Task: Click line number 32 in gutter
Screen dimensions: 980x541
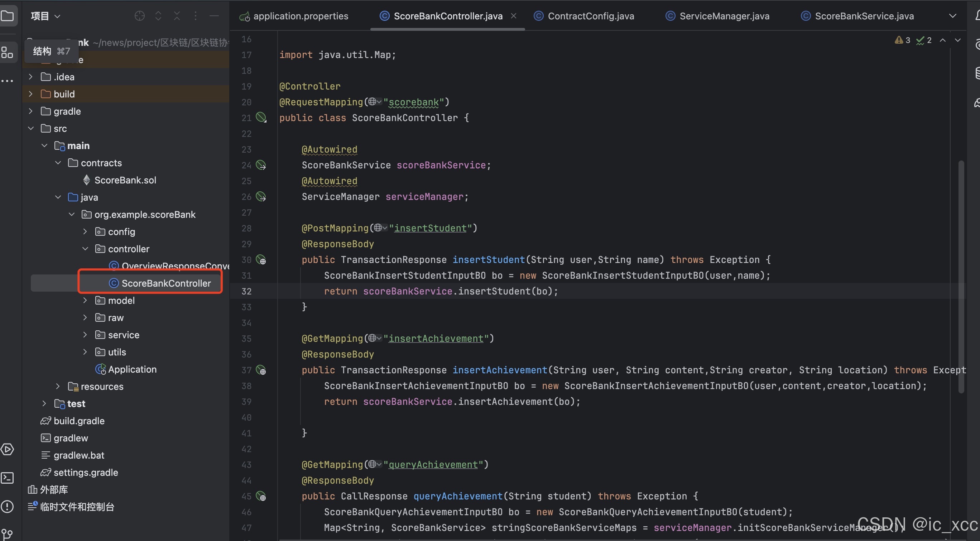Action: point(246,291)
